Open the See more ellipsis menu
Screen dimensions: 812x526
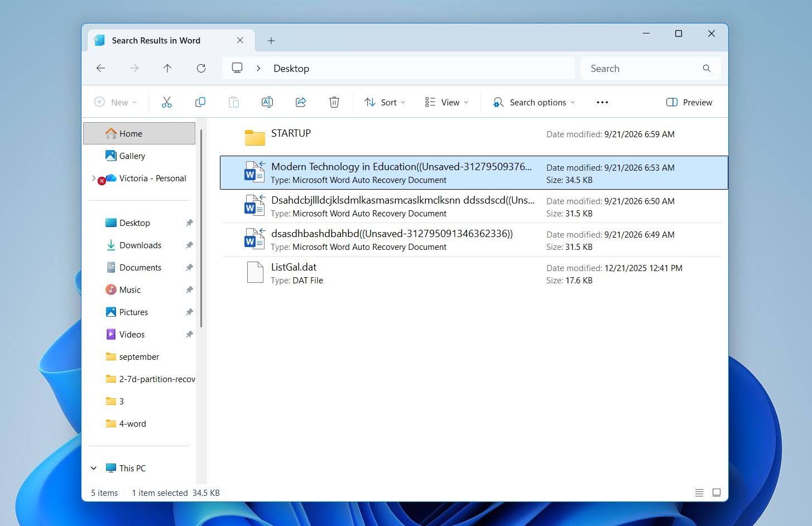(602, 102)
